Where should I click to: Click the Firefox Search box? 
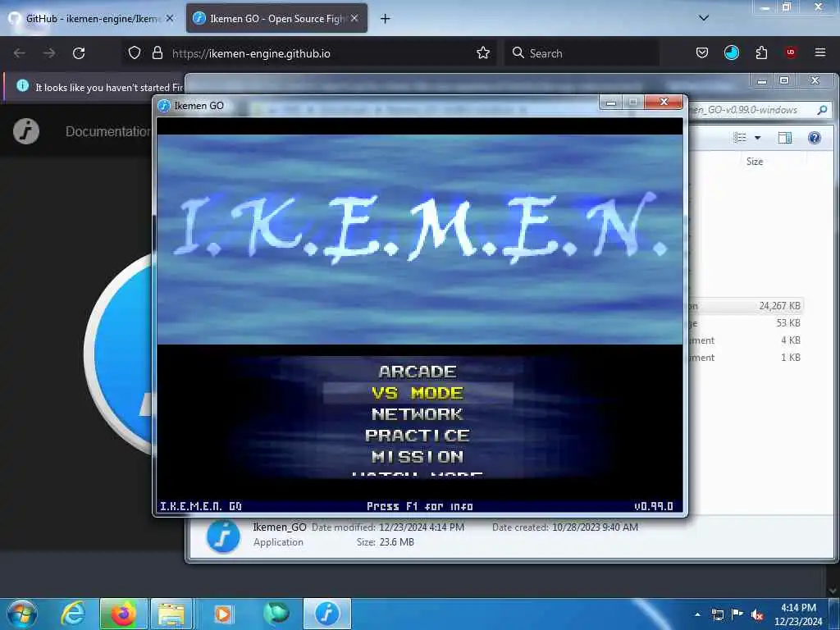point(582,53)
